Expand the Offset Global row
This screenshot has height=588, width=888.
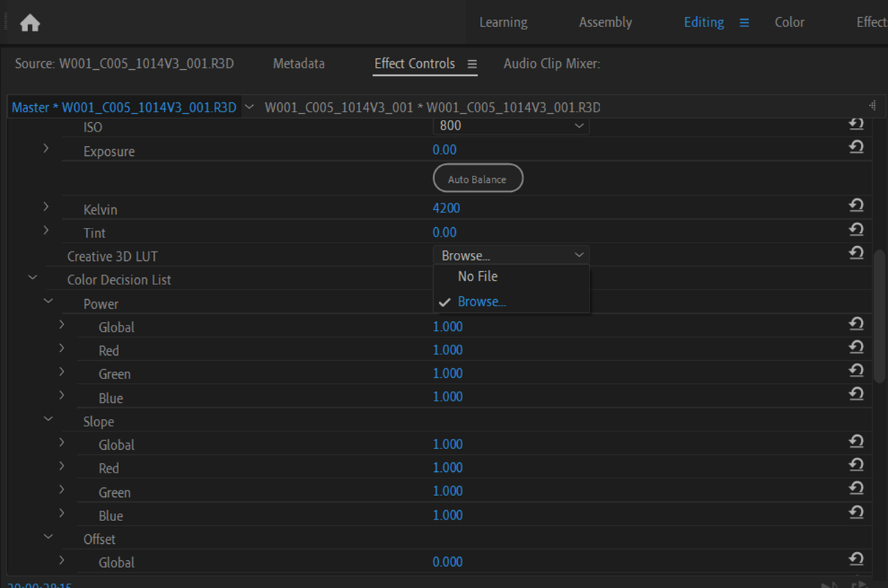62,560
